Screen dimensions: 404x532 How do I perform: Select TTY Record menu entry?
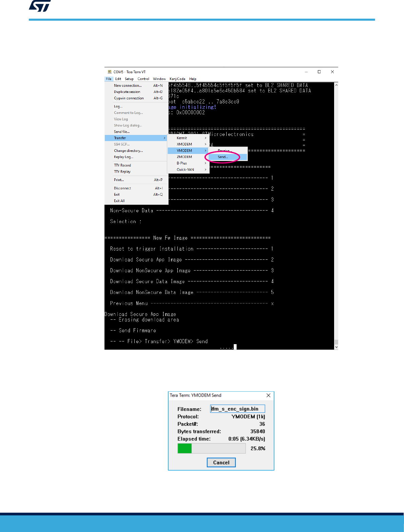137,165
